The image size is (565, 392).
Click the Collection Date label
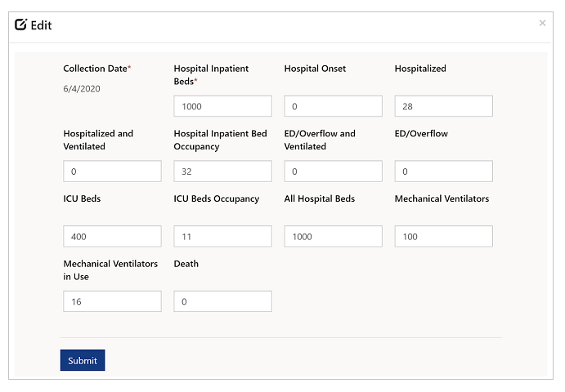point(95,69)
